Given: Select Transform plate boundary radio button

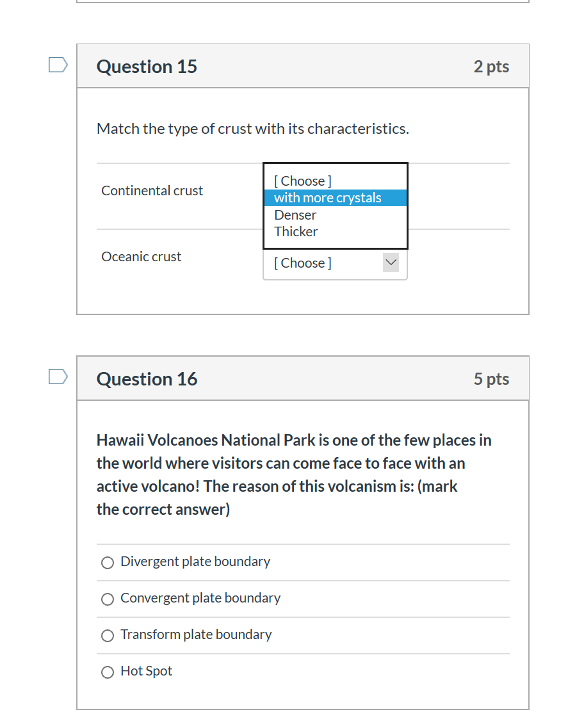Looking at the screenshot, I should pyautogui.click(x=107, y=636).
